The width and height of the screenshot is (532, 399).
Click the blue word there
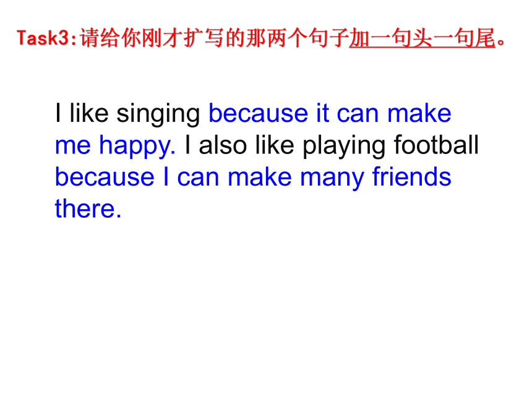(88, 208)
